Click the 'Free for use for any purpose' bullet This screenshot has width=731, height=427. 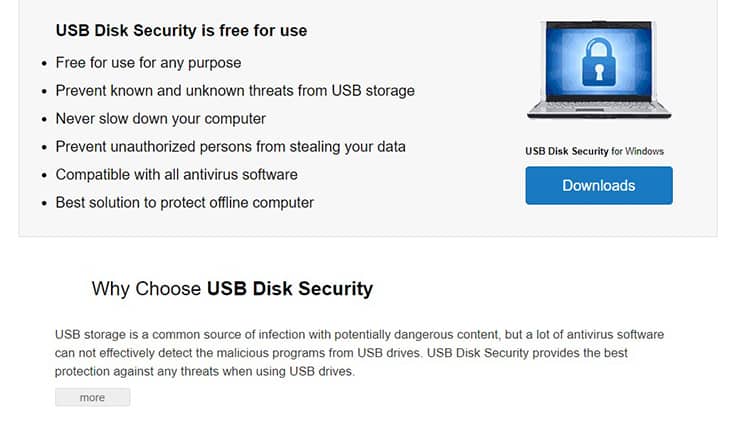click(148, 63)
